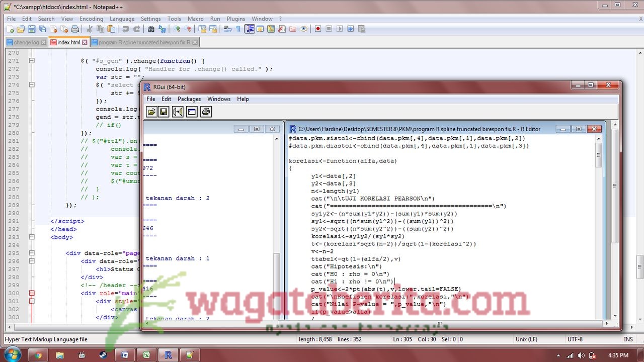Click Run line or selection in RGui

[178, 112]
